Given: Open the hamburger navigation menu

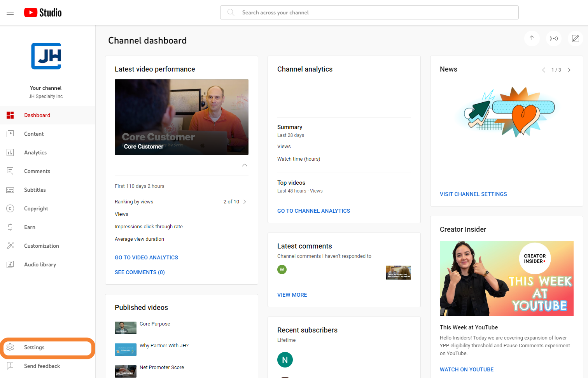Looking at the screenshot, I should [x=10, y=12].
